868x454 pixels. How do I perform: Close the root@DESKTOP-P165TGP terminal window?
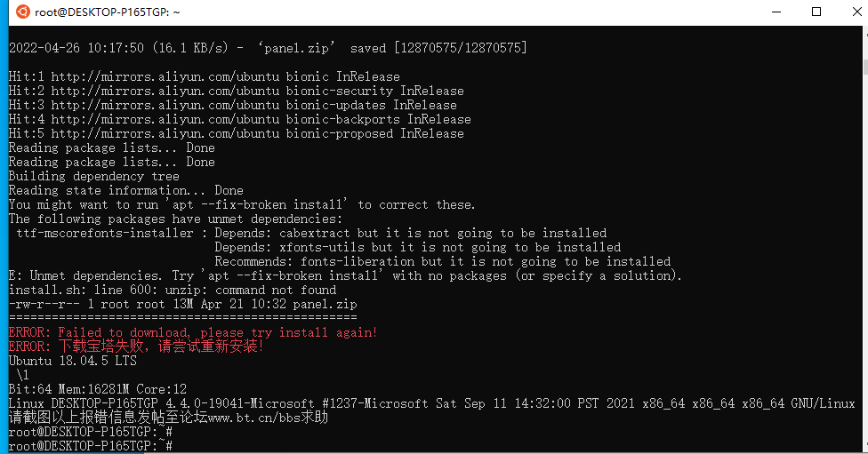pos(856,12)
